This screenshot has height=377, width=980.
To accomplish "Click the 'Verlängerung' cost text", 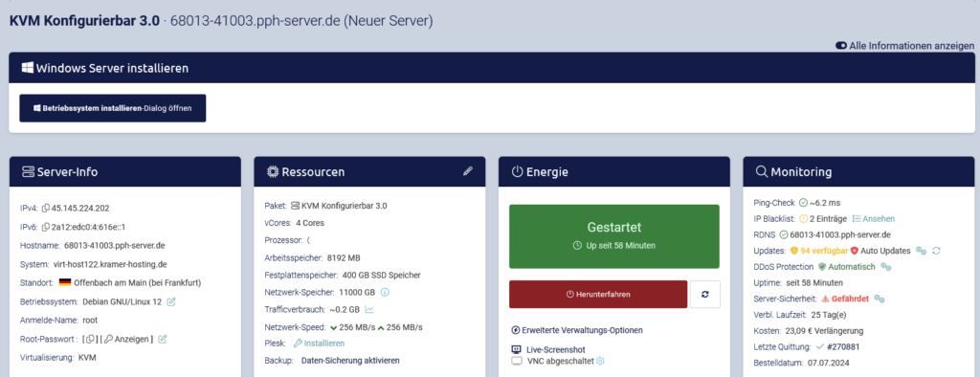I will (839, 331).
